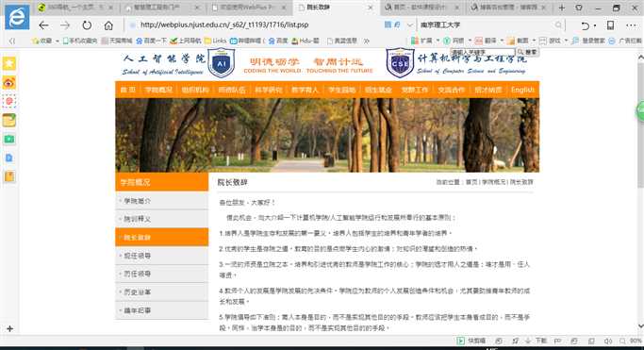Click the page zoom 90% indicator

pyautogui.click(x=631, y=341)
